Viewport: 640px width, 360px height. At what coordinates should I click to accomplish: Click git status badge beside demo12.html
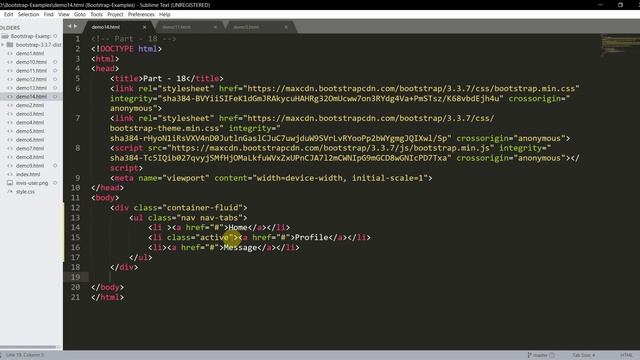click(55, 79)
